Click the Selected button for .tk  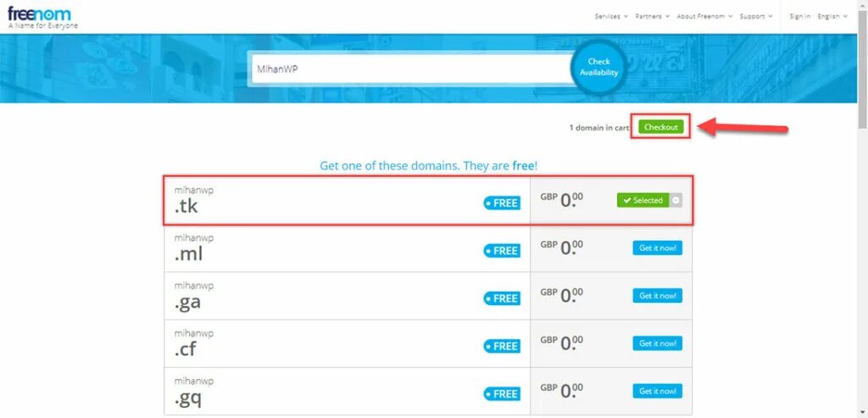click(x=643, y=200)
